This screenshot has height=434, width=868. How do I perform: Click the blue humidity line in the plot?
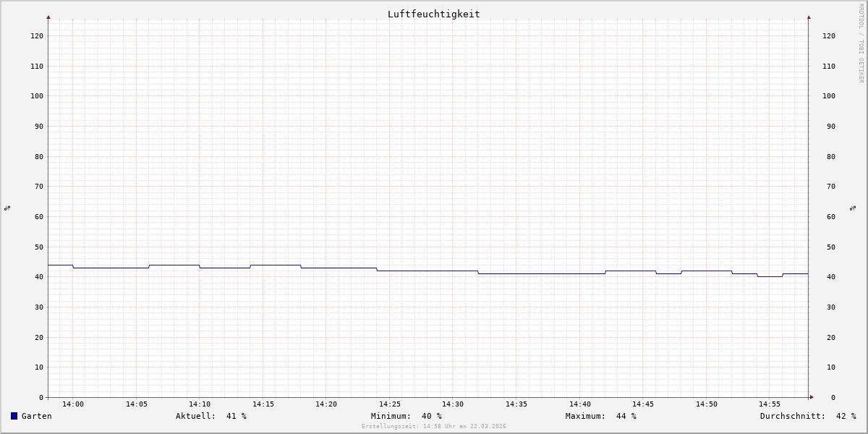coord(427,271)
